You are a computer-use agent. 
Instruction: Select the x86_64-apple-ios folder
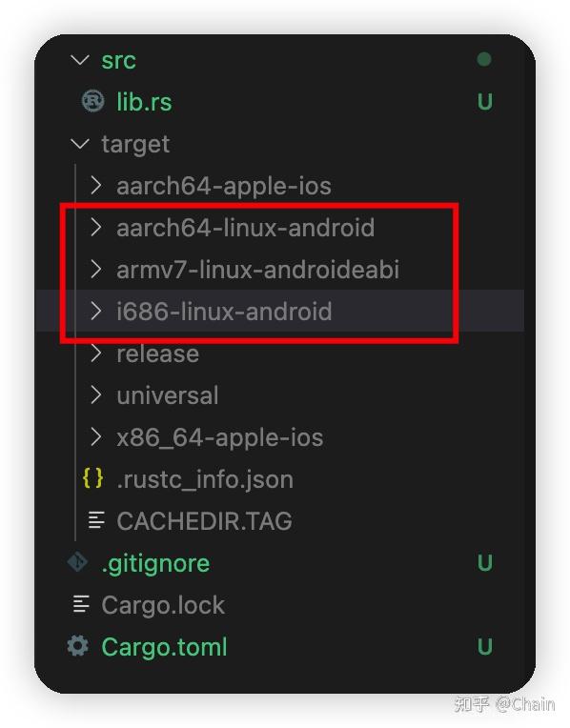coord(220,437)
